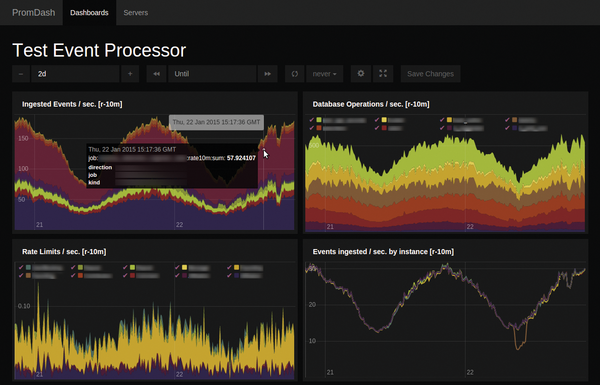Click the Events ingested by instance graph title
Screen dimensions: 600x385
(383, 251)
